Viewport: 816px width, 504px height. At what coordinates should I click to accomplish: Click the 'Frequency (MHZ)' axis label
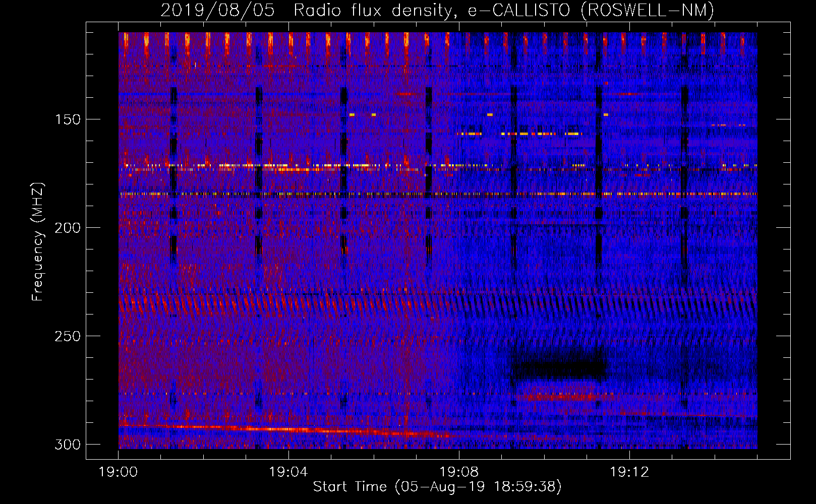pos(38,242)
